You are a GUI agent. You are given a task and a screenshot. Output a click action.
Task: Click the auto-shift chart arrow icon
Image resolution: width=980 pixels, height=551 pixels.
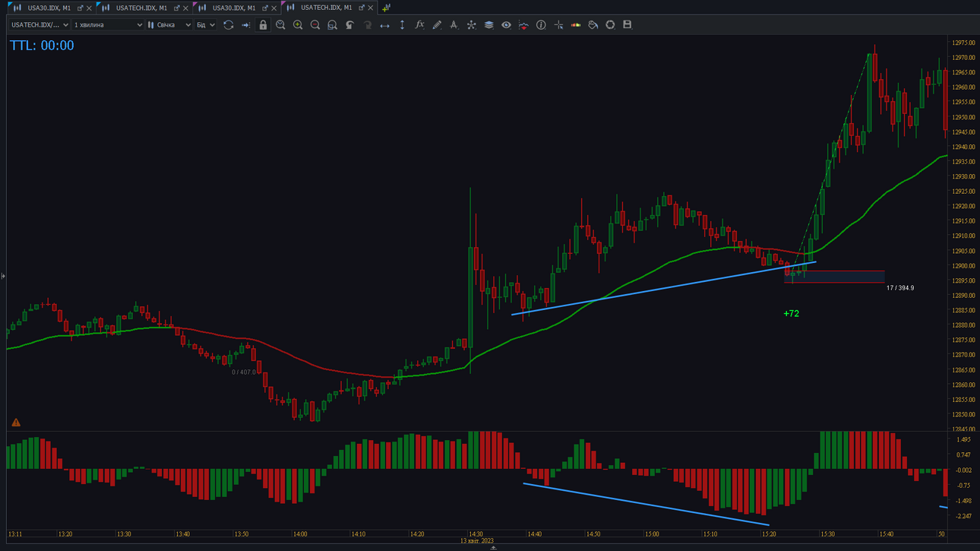[x=245, y=25]
